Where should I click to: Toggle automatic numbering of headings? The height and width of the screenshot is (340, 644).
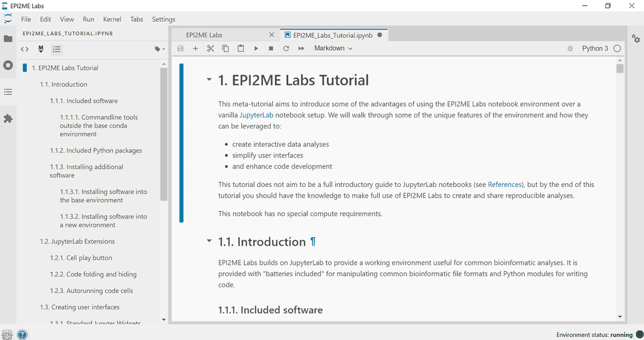click(56, 49)
